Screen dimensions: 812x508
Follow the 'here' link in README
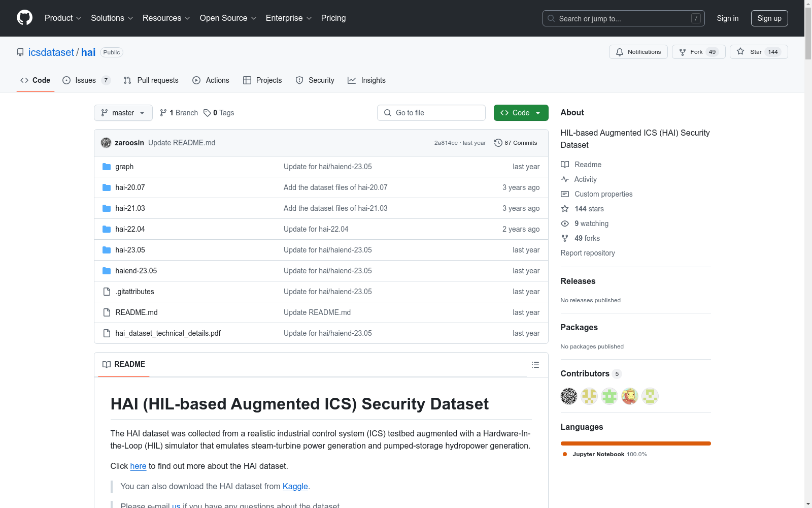click(x=138, y=466)
